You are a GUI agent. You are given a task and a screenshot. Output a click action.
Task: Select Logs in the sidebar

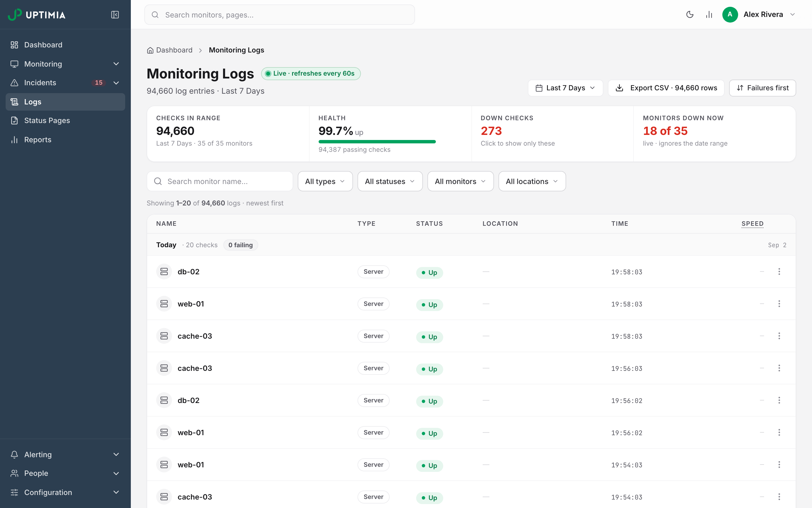coord(65,102)
